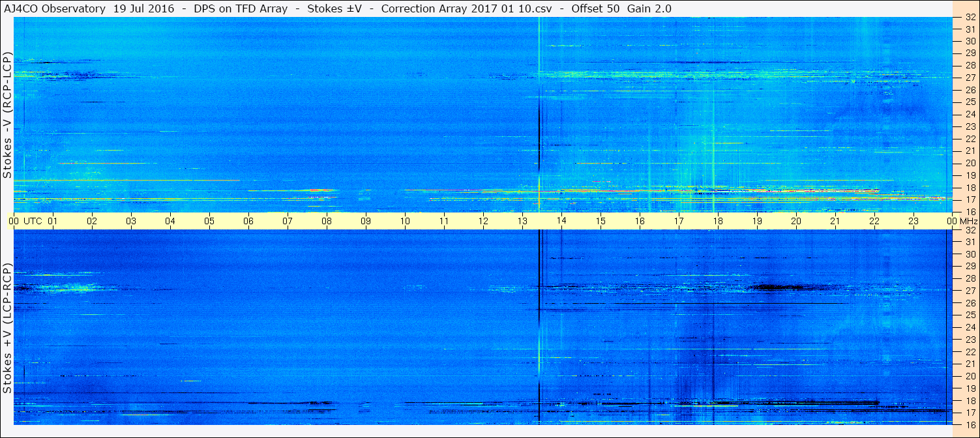This screenshot has height=438, width=980.
Task: Select 'DPS on TFD Array' header text
Action: click(x=241, y=8)
